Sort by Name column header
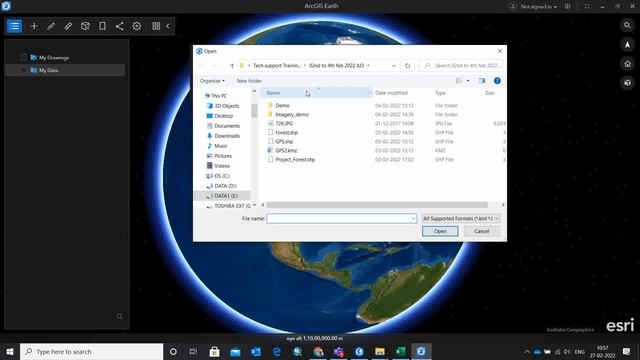The height and width of the screenshot is (360, 640). click(317, 93)
